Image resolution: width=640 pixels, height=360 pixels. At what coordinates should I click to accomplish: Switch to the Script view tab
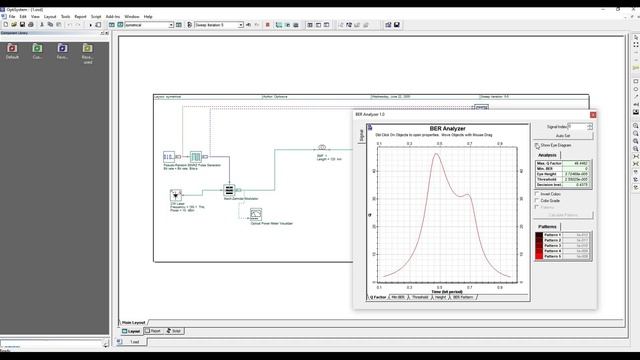[174, 331]
